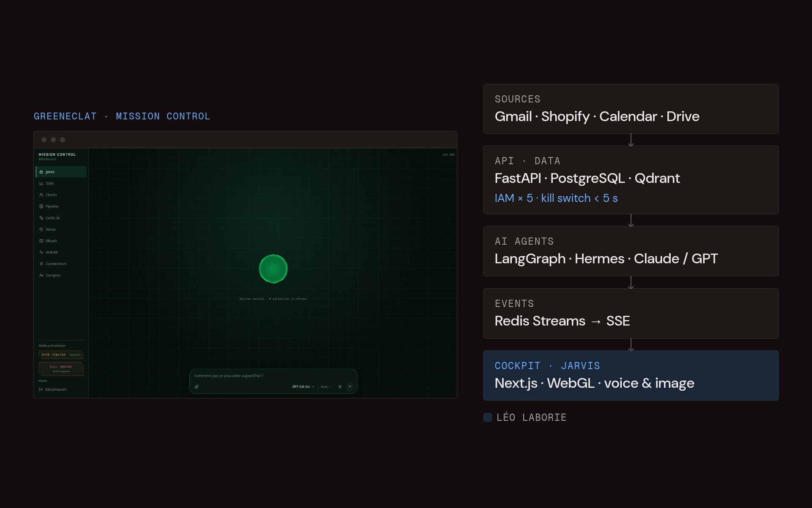The height and width of the screenshot is (508, 812).
Task: Click "Redis Streams → SSE" text
Action: (562, 321)
